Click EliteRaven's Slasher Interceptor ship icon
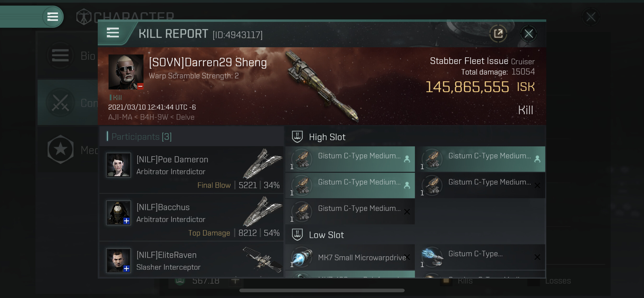The image size is (644, 298). [263, 260]
